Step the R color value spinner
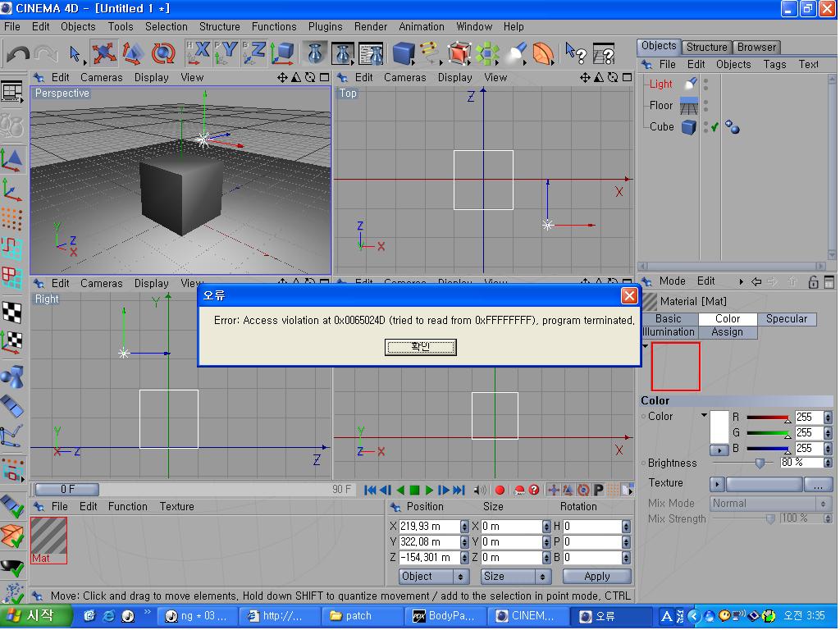 point(828,418)
